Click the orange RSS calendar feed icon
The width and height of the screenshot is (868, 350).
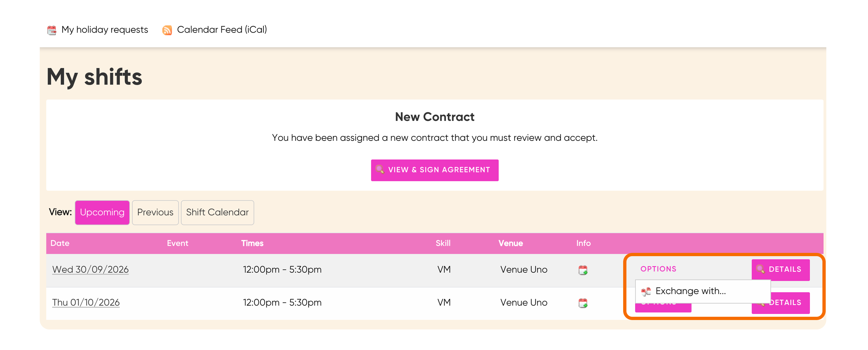[x=167, y=30]
